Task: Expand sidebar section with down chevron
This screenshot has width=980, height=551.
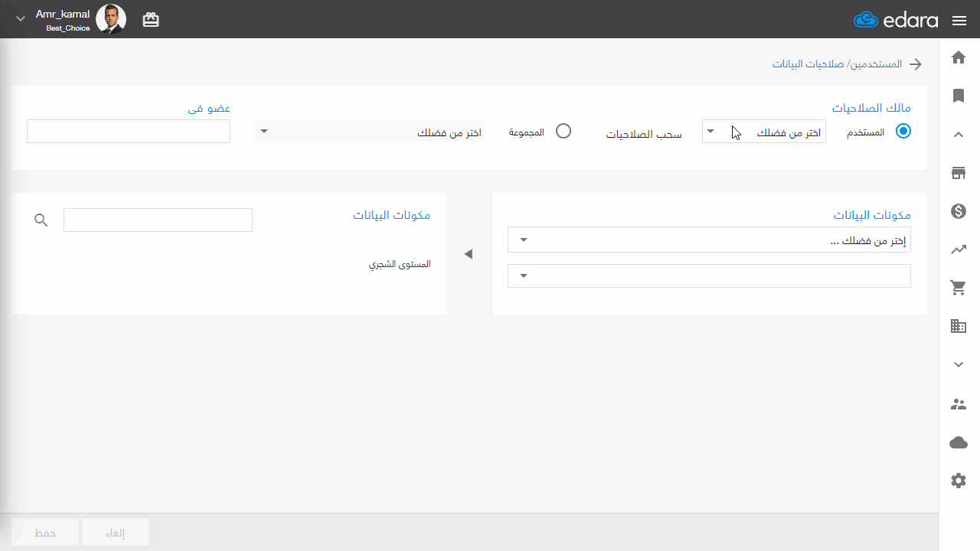Action: pos(959,365)
